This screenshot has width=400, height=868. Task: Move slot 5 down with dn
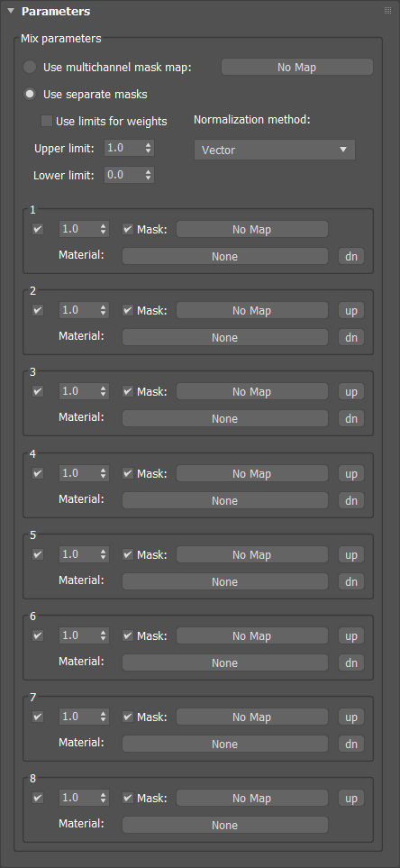click(351, 581)
